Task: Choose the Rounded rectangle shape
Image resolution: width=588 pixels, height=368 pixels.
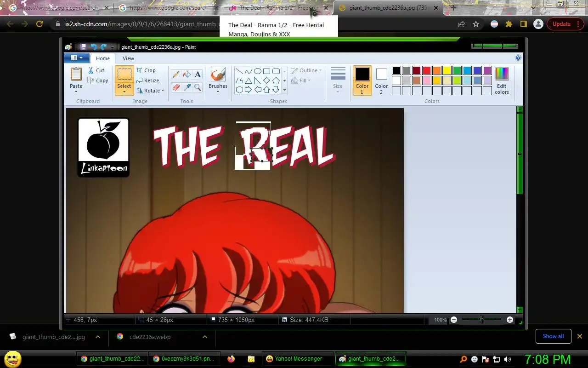Action: (276, 71)
